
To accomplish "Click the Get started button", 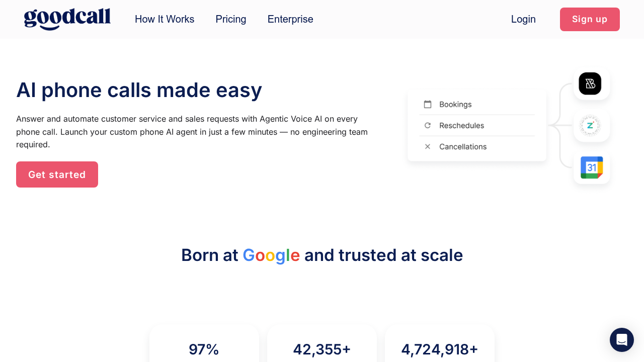I will tap(57, 174).
